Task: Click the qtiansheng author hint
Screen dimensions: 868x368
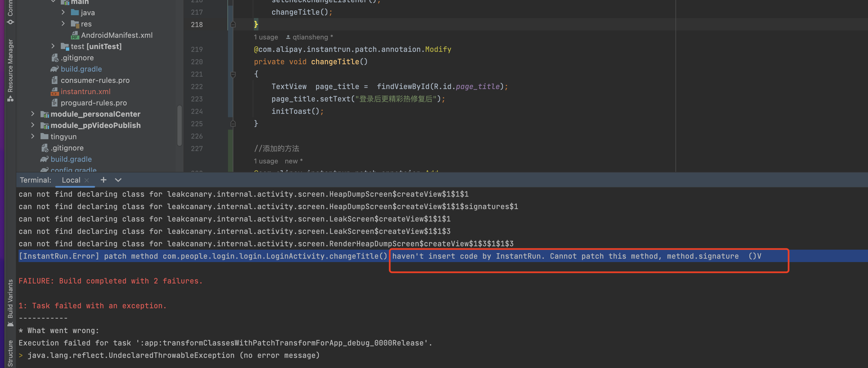Action: tap(309, 37)
